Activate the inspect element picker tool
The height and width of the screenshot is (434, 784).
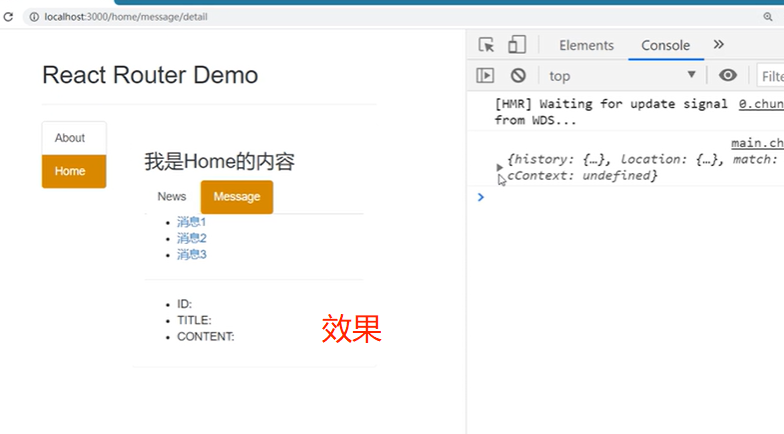(x=486, y=45)
